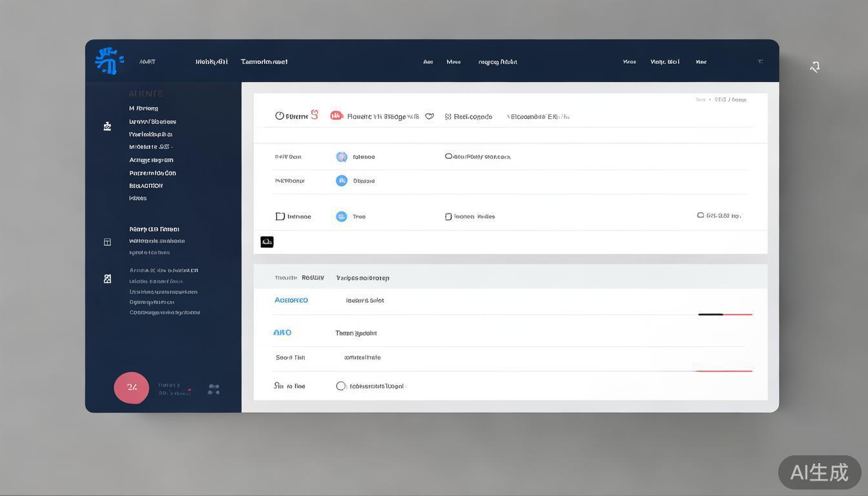868x496 pixels.
Task: Adjust the black and red slider in first table row
Action: pyautogui.click(x=724, y=315)
